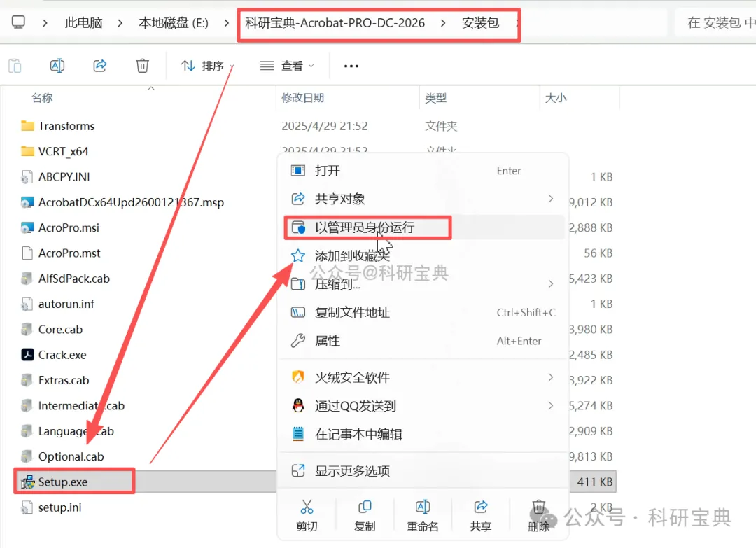This screenshot has height=548, width=756.
Task: Click the Copy icon in context menu
Action: point(365,507)
